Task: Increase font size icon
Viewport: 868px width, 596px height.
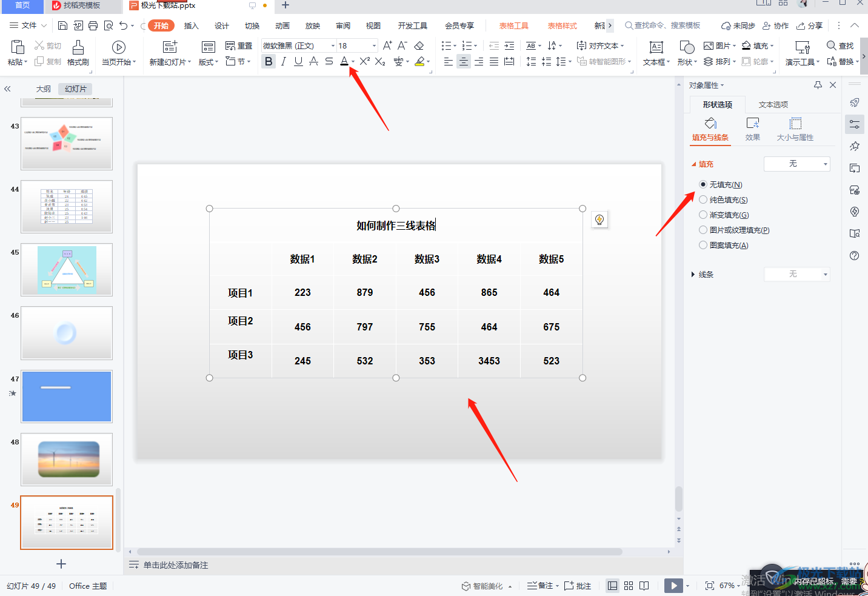Action: pyautogui.click(x=387, y=45)
